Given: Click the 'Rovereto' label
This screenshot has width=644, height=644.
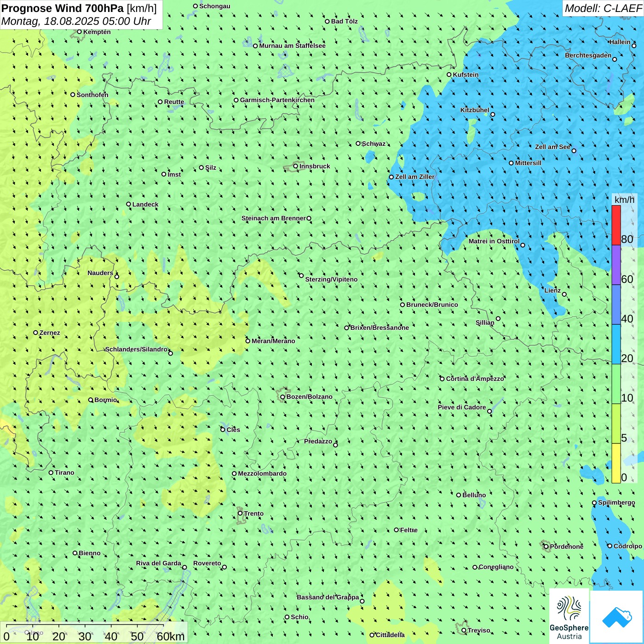Looking at the screenshot, I should 207,563.
